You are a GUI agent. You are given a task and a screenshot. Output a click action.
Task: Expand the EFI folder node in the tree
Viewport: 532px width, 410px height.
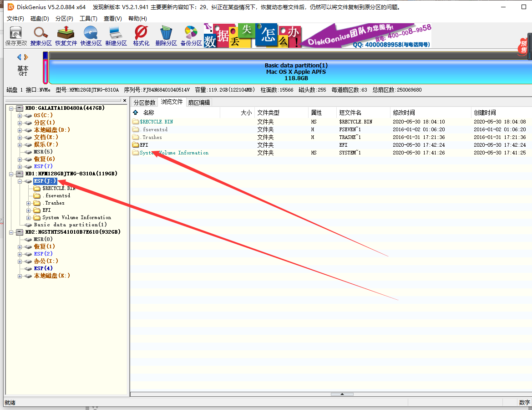[29, 210]
